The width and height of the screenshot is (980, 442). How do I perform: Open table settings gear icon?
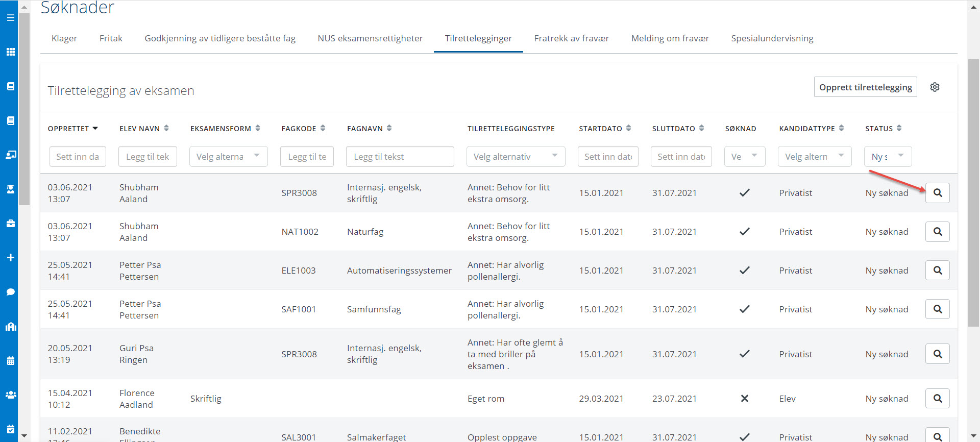click(935, 87)
